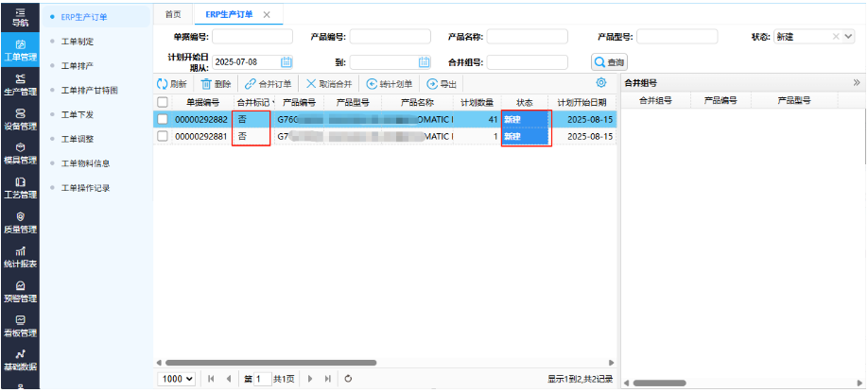Click the 合并订单 toolbar button
This screenshot has width=868, height=392.
pos(269,84)
